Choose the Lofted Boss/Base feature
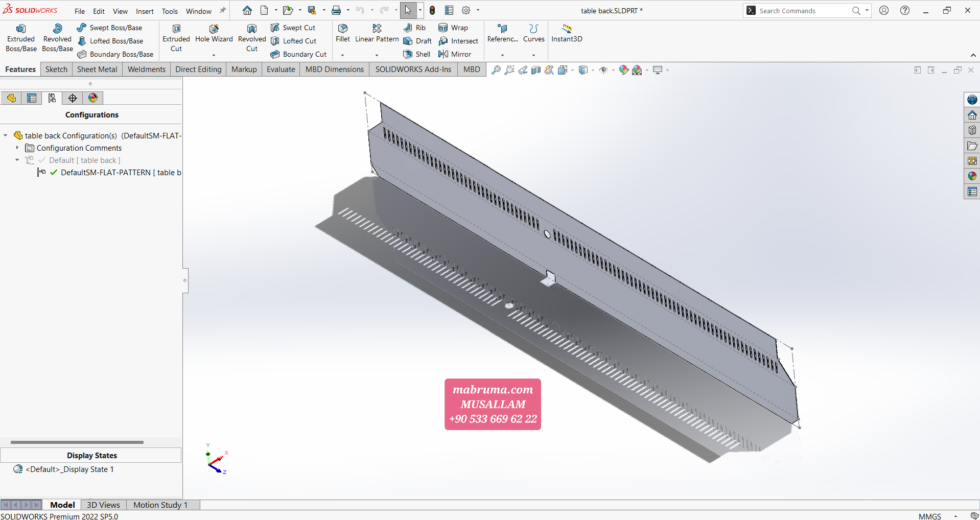This screenshot has height=520, width=980. pos(110,41)
